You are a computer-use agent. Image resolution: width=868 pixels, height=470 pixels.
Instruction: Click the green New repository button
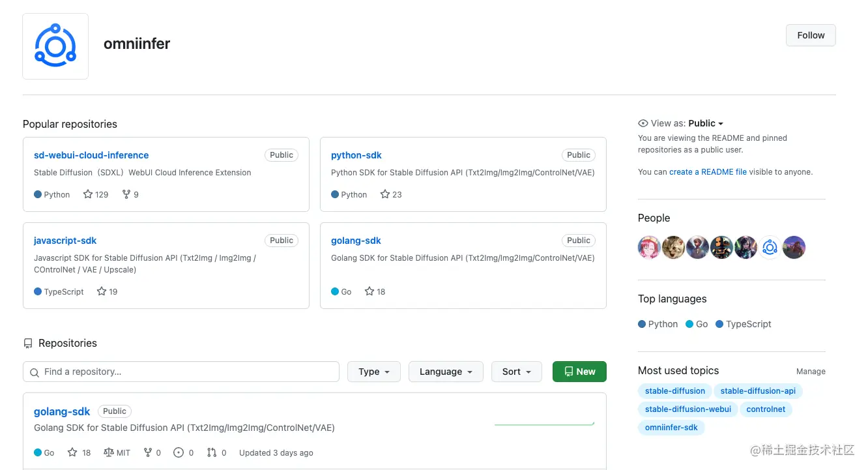pos(579,372)
